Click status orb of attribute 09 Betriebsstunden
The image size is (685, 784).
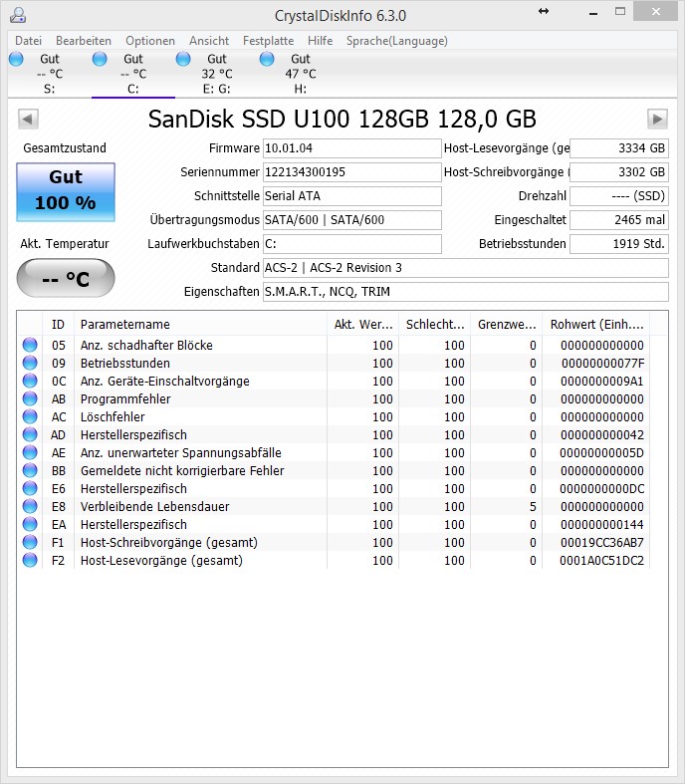pos(30,363)
